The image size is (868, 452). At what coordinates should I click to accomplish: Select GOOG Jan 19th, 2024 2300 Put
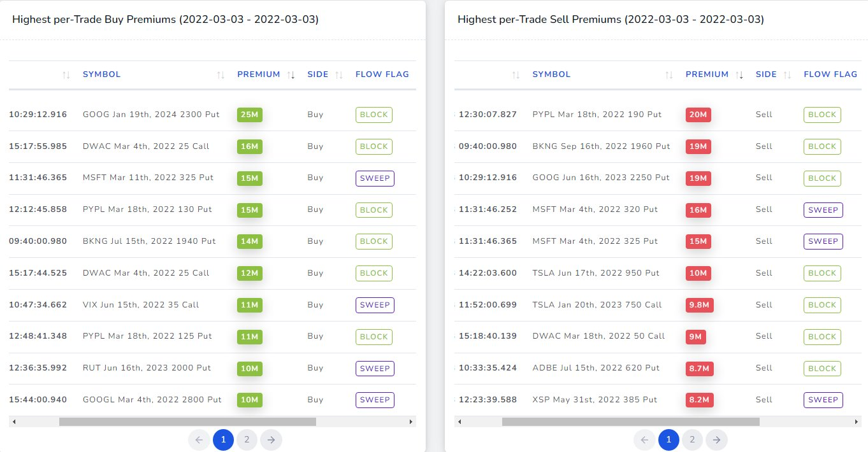(x=151, y=115)
